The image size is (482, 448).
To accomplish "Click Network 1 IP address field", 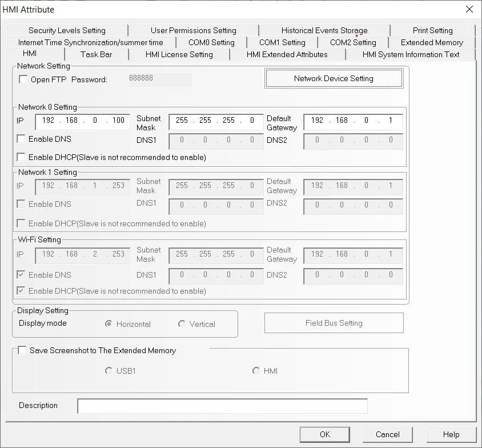I will tap(82, 187).
